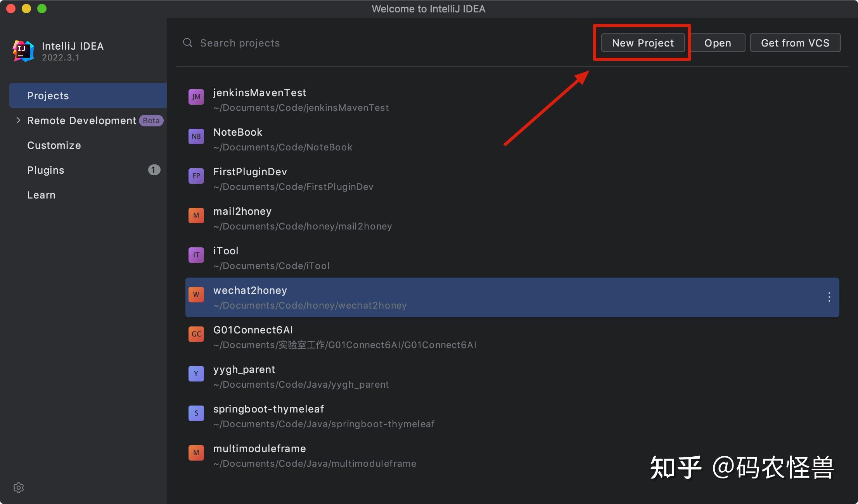Open the Learn section
This screenshot has height=504, width=858.
tap(41, 195)
